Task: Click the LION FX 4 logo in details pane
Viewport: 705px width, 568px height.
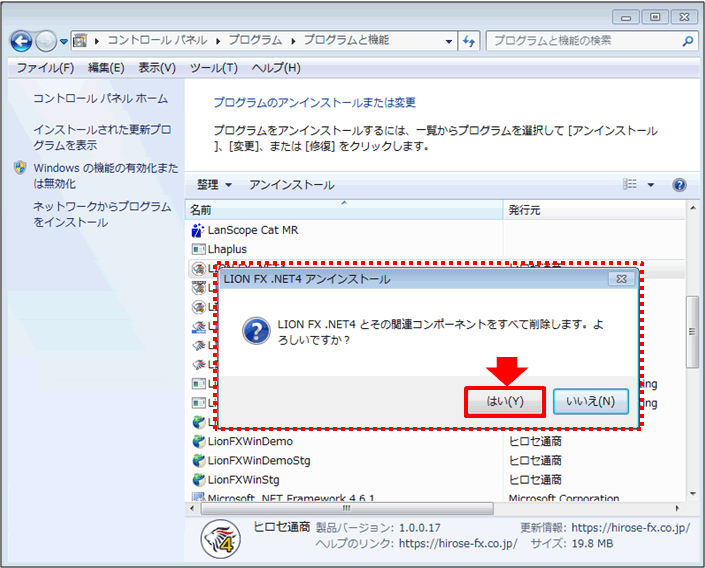Action: tap(221, 539)
